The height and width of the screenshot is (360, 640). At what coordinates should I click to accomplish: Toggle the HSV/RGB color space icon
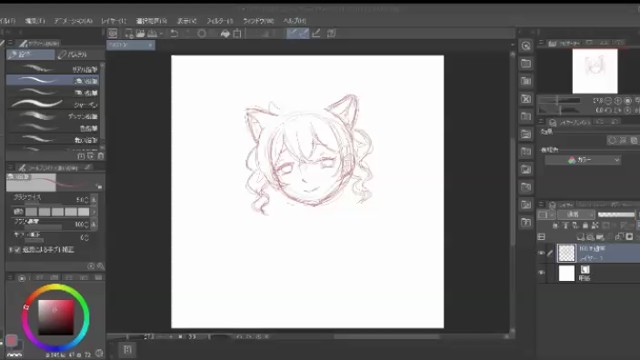click(x=99, y=353)
